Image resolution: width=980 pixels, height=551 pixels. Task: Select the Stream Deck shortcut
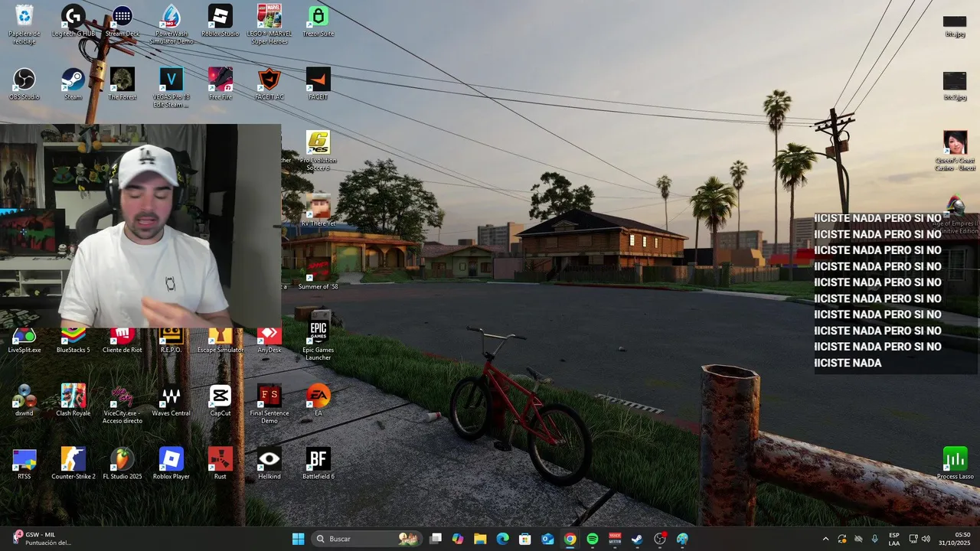(x=122, y=21)
